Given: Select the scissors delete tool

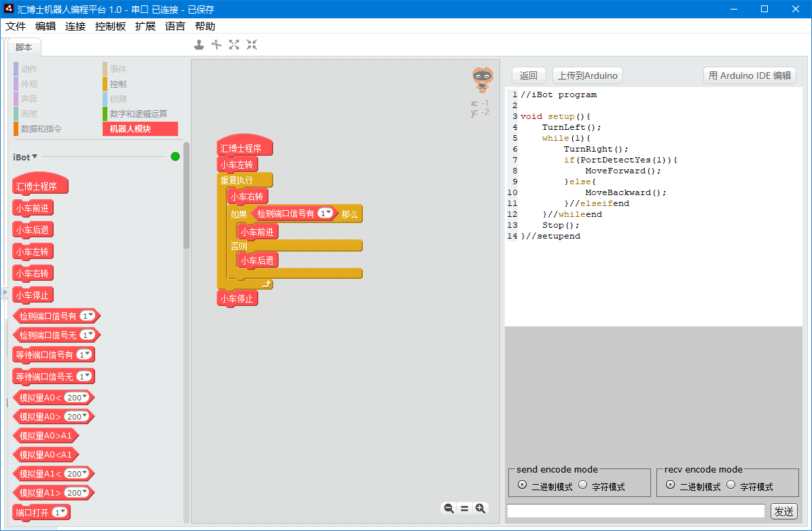Looking at the screenshot, I should pos(217,45).
